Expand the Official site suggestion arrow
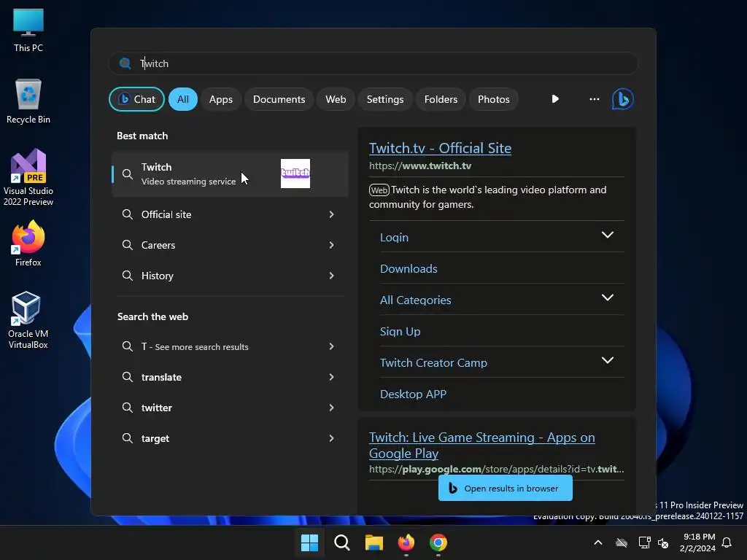 332,214
